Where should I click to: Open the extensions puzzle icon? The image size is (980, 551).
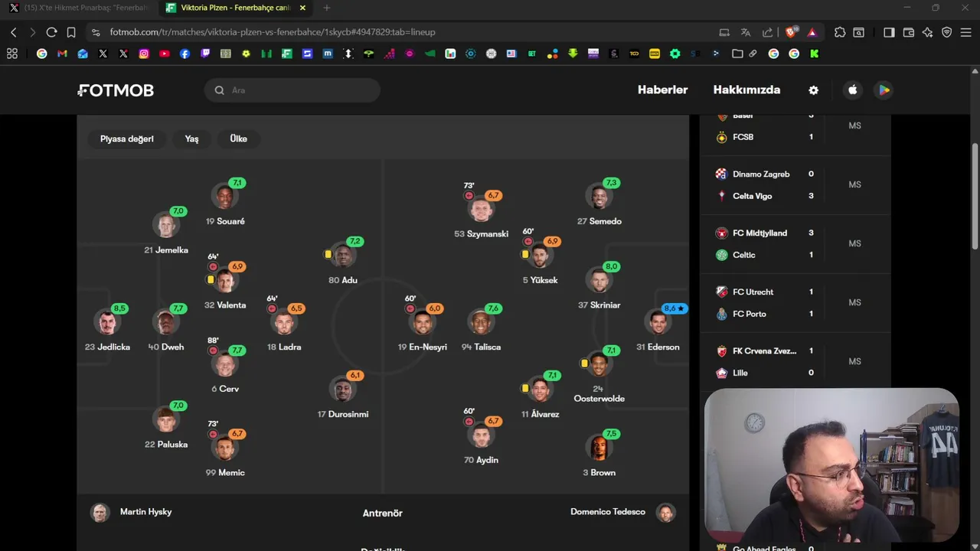(840, 32)
